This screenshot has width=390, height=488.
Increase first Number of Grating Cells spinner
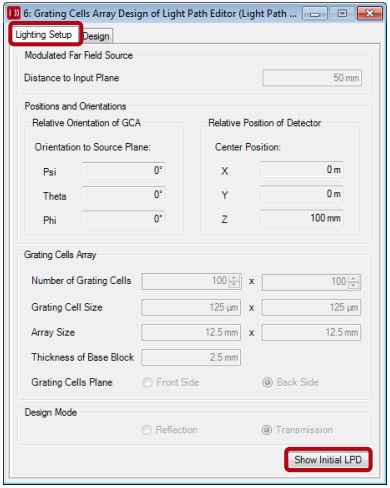point(234,278)
